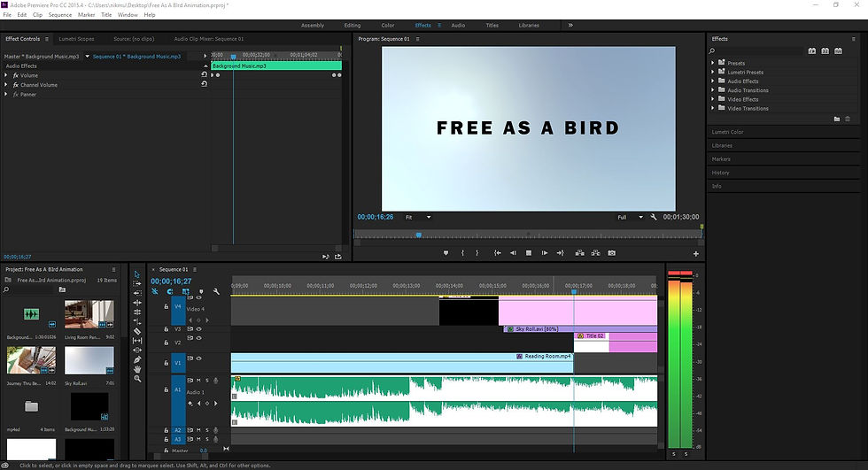Open Timeline Display Settings wrench
Screen dimensions: 868x470
click(x=216, y=291)
